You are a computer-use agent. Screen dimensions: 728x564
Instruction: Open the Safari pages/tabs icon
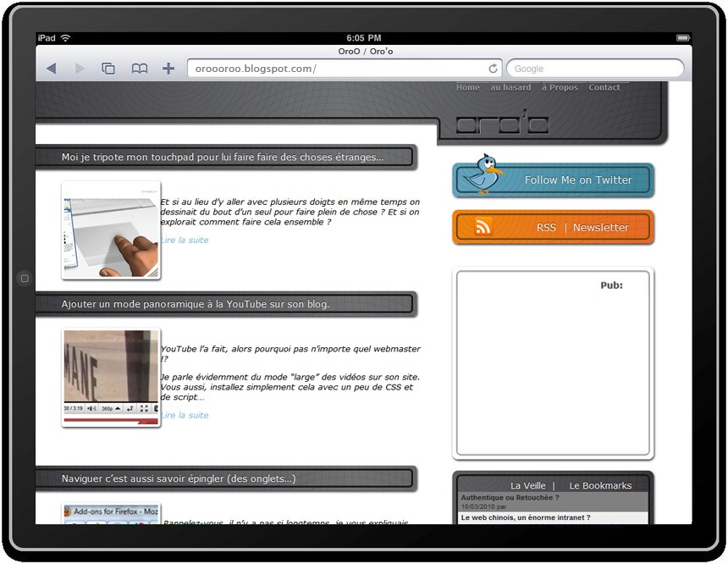[x=108, y=69]
